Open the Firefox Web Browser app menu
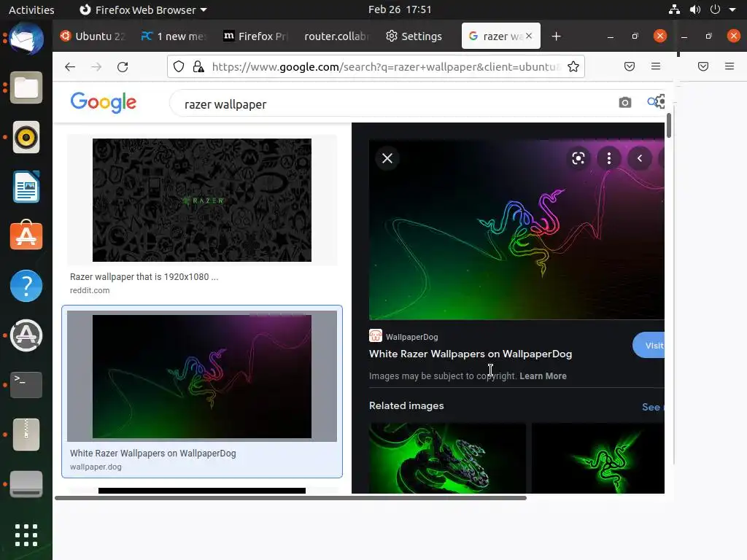 (143, 9)
